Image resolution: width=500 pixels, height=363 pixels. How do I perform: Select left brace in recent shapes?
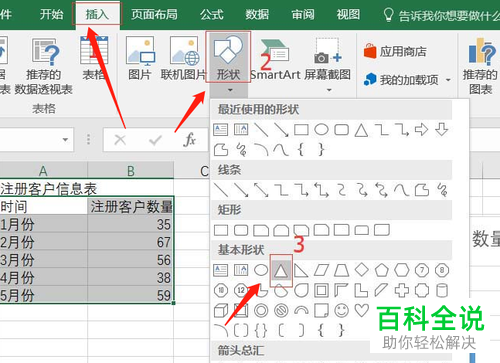tap(301, 150)
